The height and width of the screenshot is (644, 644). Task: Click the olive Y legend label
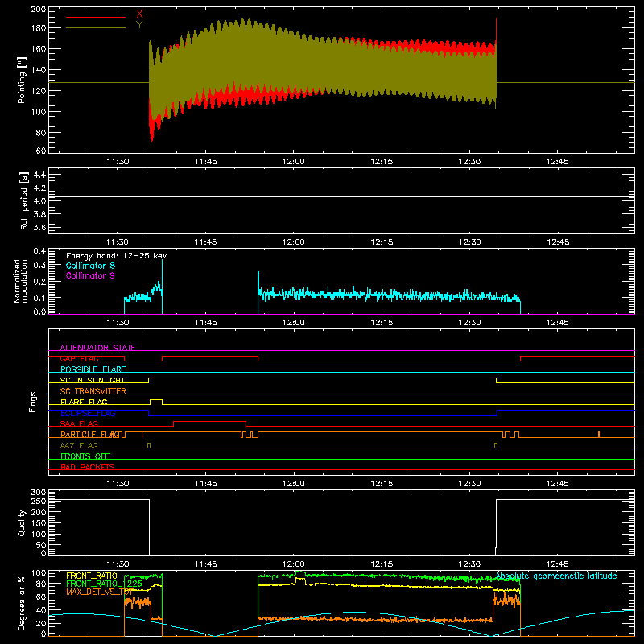(x=139, y=25)
